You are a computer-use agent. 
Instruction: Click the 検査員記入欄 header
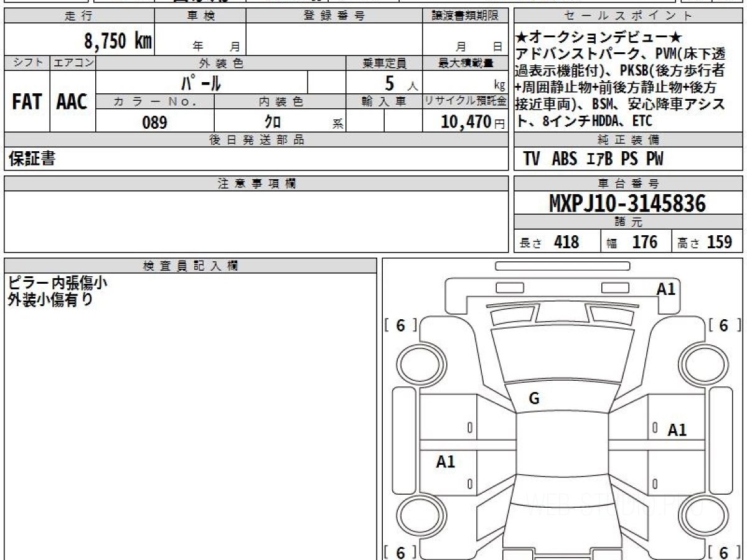tap(190, 266)
